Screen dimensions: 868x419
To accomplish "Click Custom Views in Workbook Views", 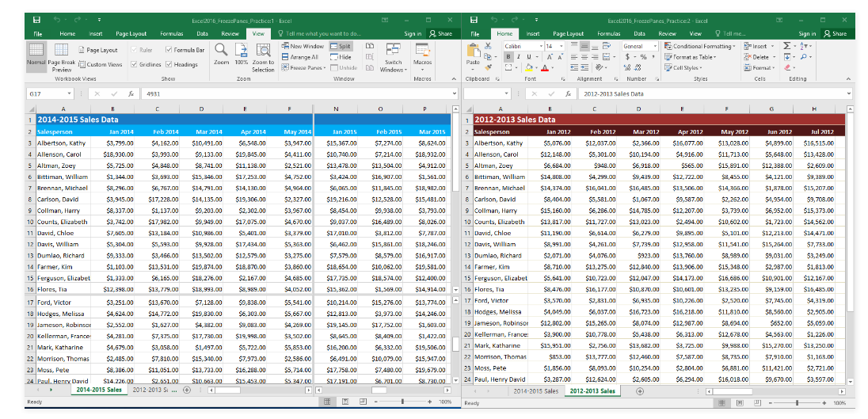I will point(101,64).
